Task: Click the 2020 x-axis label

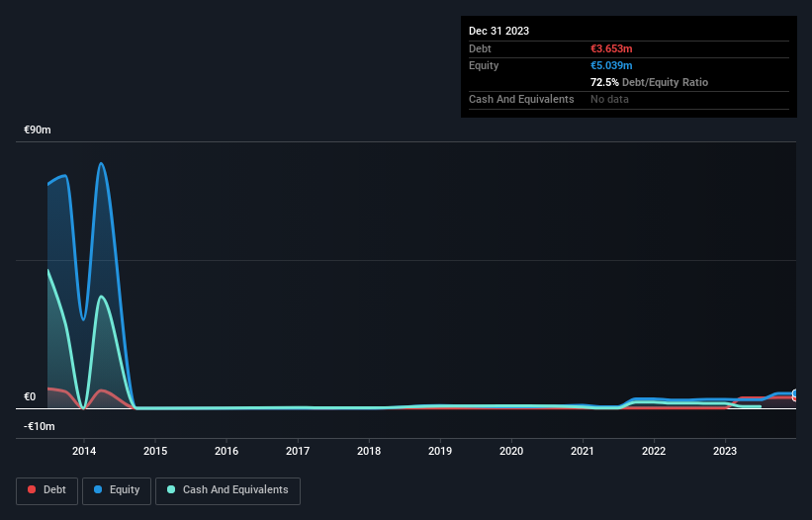Action: coord(511,451)
